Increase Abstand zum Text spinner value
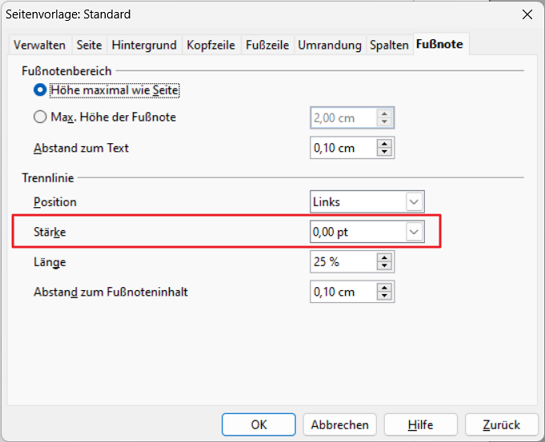This screenshot has width=545, height=442. click(x=384, y=144)
